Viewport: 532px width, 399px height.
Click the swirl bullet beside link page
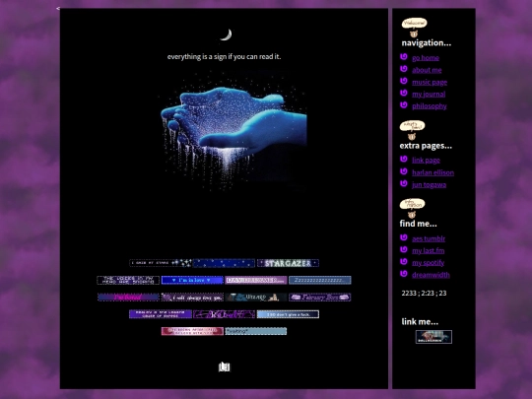click(x=403, y=160)
